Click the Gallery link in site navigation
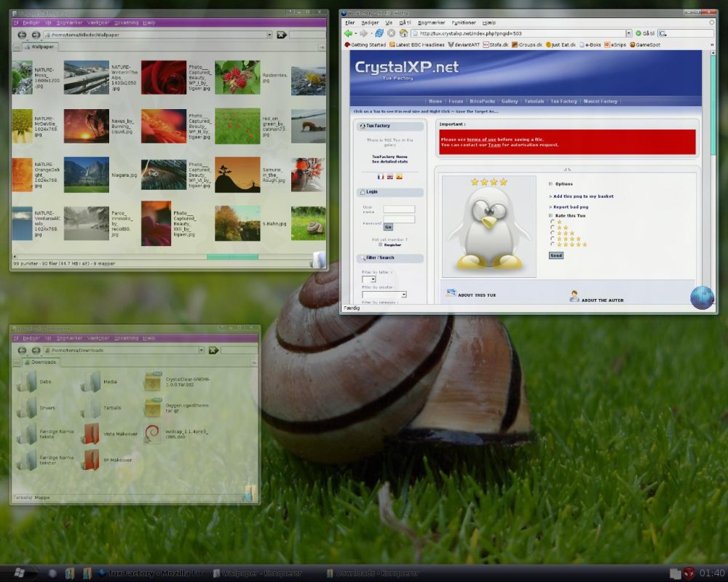 510,101
